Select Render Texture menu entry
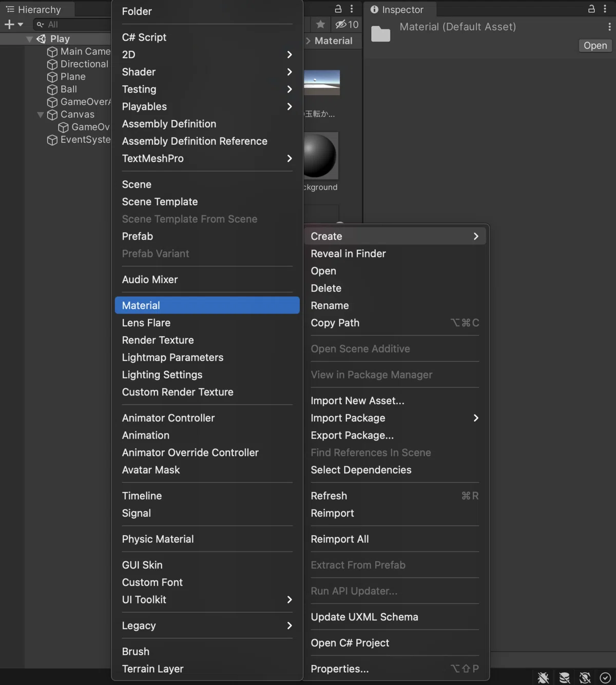 207,340
